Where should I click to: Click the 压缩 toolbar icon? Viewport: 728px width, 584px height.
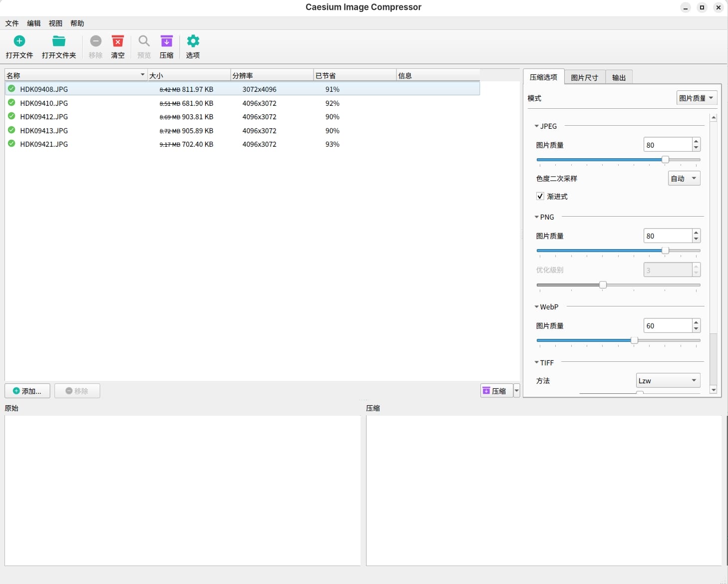point(167,41)
